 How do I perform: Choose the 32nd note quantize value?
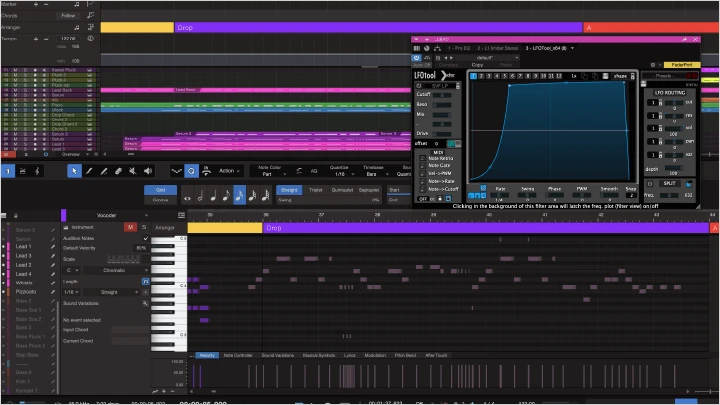252,196
